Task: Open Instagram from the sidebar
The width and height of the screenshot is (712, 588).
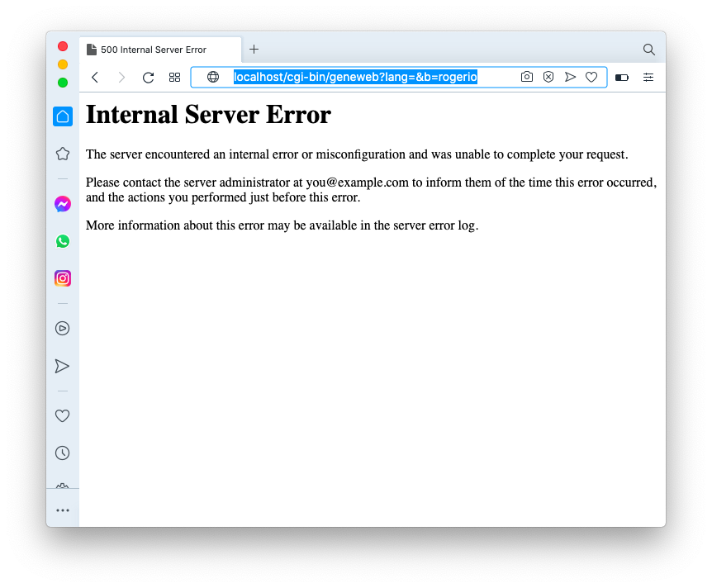Action: click(x=62, y=278)
